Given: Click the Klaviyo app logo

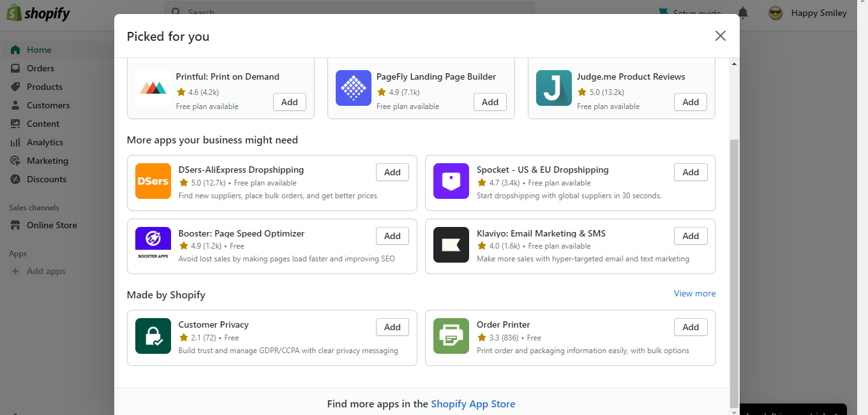Looking at the screenshot, I should tap(451, 245).
